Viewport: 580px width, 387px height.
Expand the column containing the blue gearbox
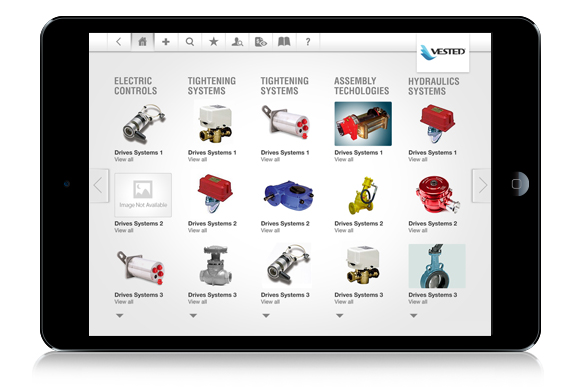(266, 316)
